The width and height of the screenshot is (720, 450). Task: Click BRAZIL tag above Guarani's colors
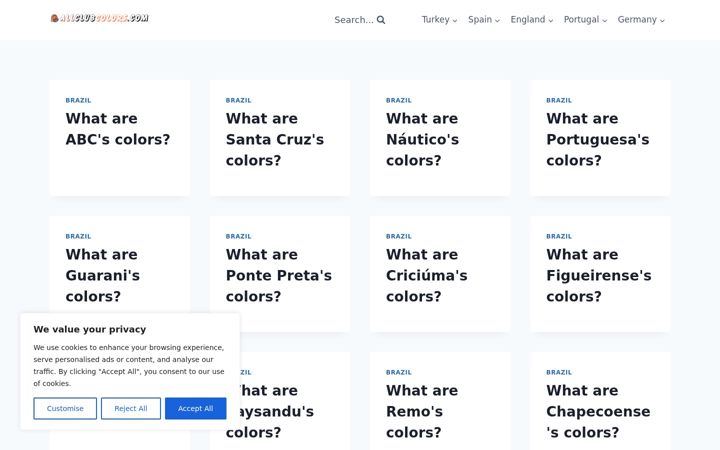pyautogui.click(x=79, y=236)
